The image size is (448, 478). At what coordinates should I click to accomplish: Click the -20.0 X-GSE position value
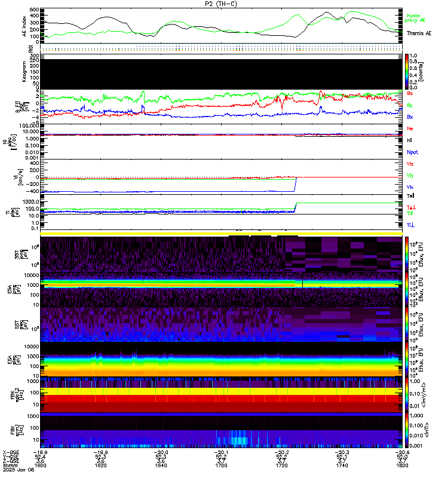pyautogui.click(x=161, y=452)
